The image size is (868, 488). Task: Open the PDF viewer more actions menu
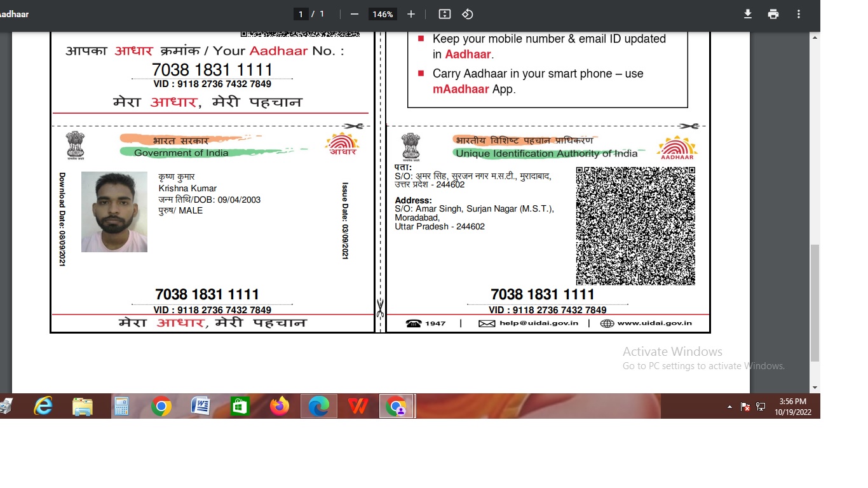(x=799, y=14)
